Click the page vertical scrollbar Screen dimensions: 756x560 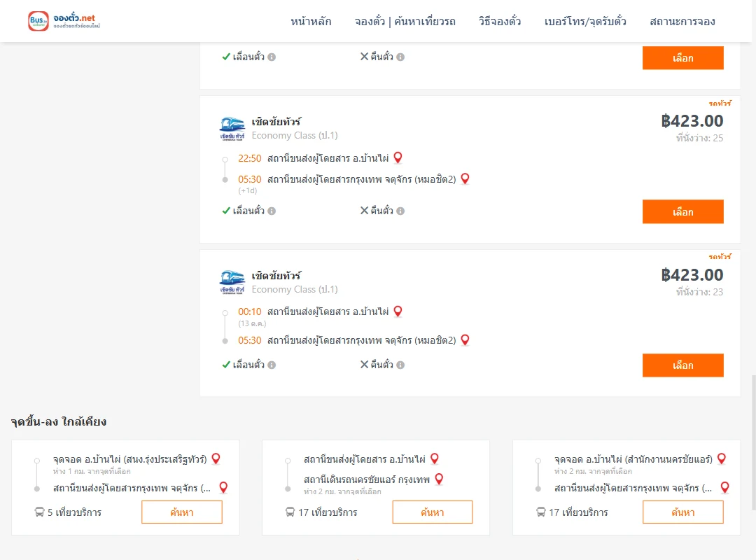[x=753, y=442]
